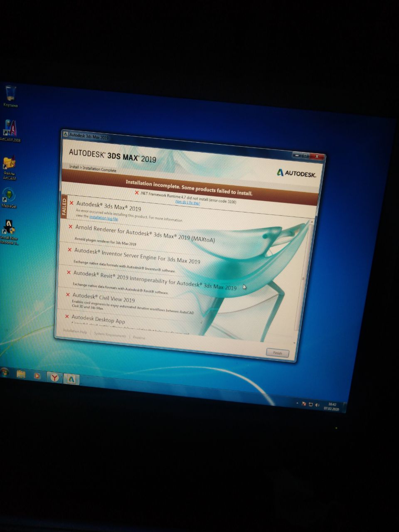Click 'Enables civil engineers' description text
Viewport: 399px width, 532px height.
pyautogui.click(x=133, y=306)
